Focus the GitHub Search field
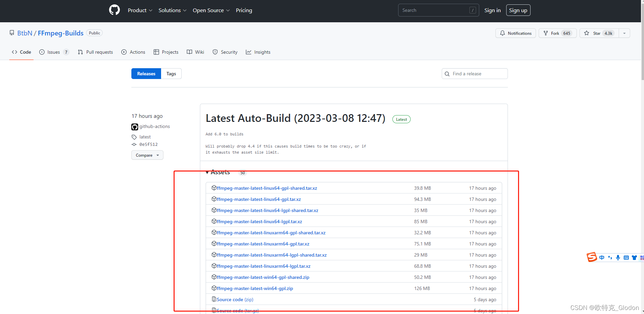The image size is (644, 314). tap(438, 10)
